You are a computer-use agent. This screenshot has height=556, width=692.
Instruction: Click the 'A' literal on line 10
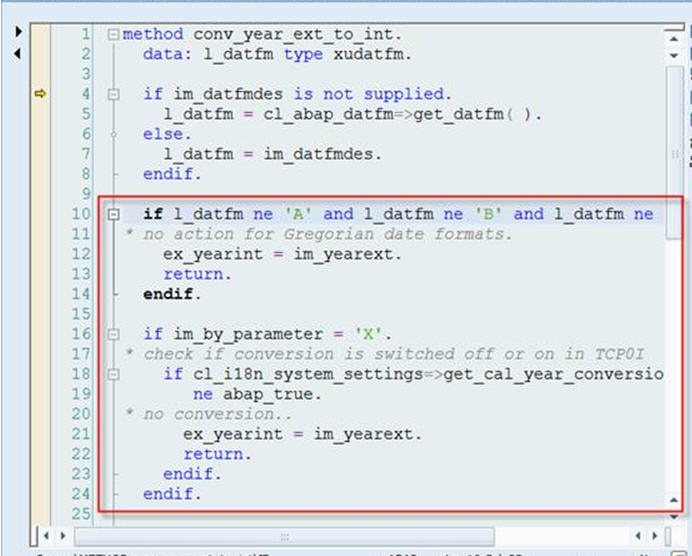[298, 214]
